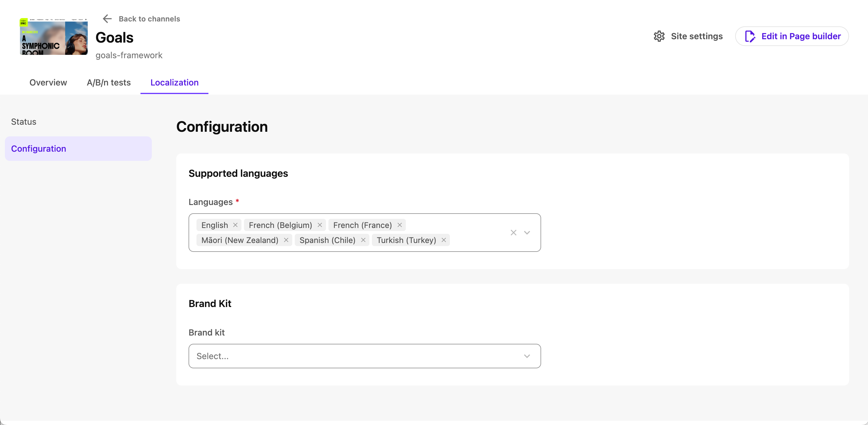Remove French (France) language tag
Image resolution: width=868 pixels, height=425 pixels.
click(x=400, y=225)
